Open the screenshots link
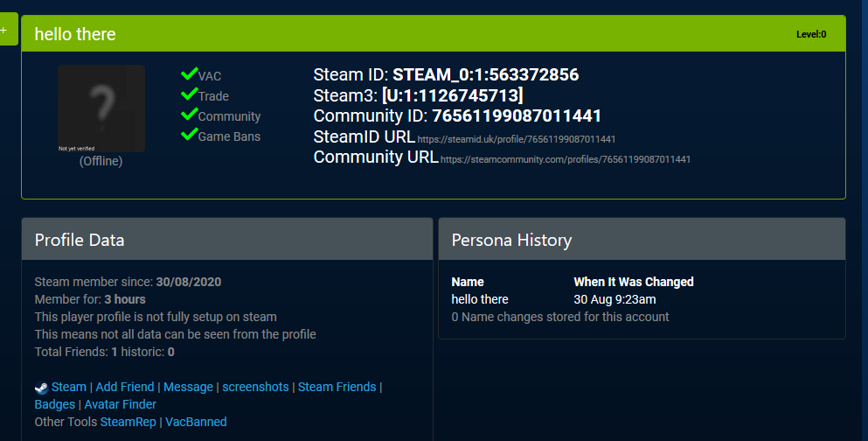This screenshot has width=868, height=441. pos(256,387)
